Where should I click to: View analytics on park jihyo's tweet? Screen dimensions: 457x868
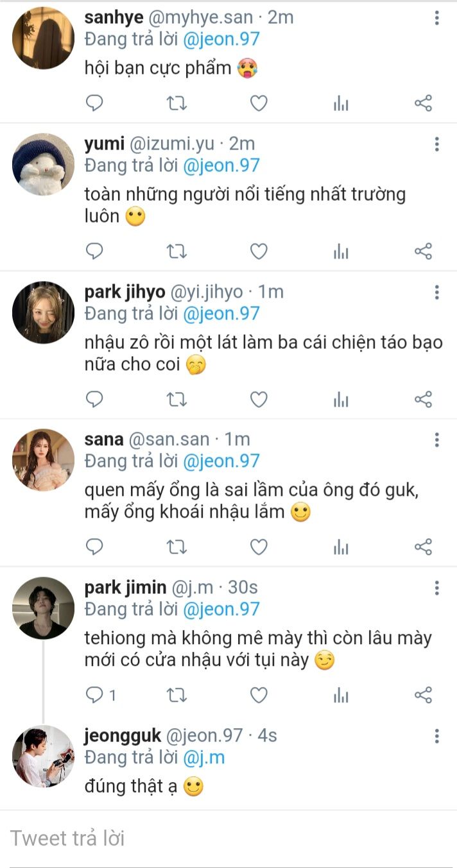[341, 400]
